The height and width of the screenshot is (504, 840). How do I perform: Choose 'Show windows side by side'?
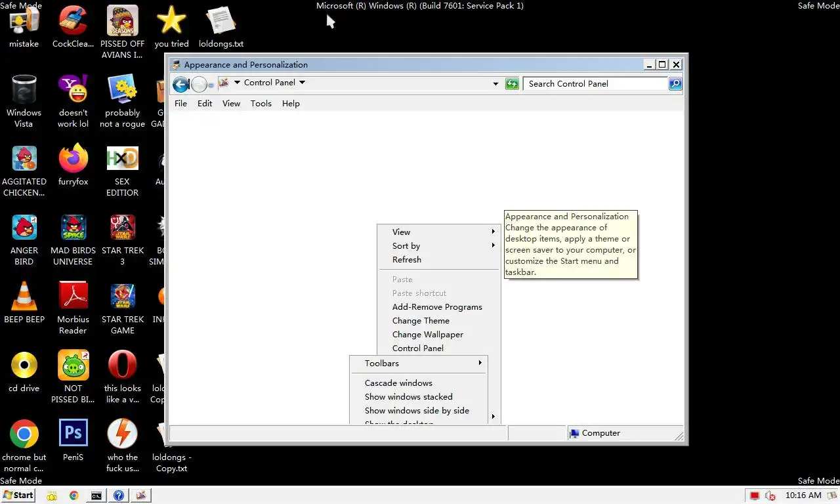pos(418,410)
